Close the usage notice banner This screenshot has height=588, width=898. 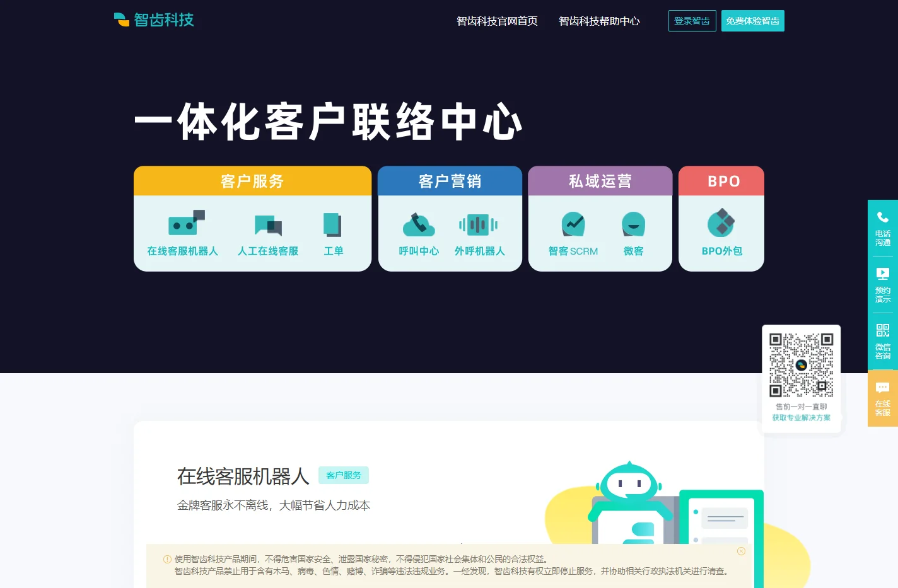click(741, 551)
